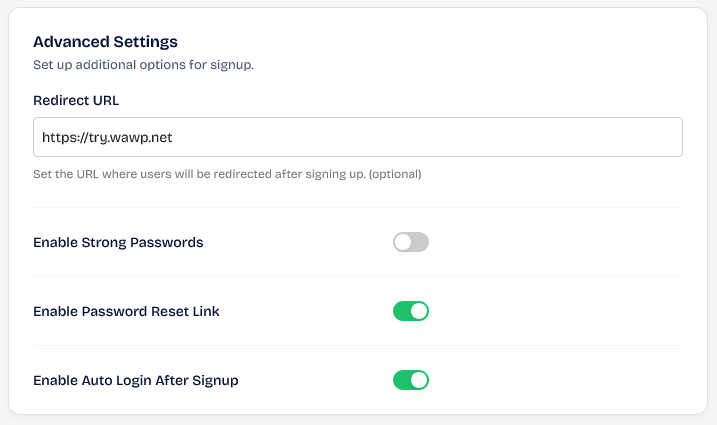Focus the Redirect URL input field
This screenshot has width=717, height=425.
357,137
